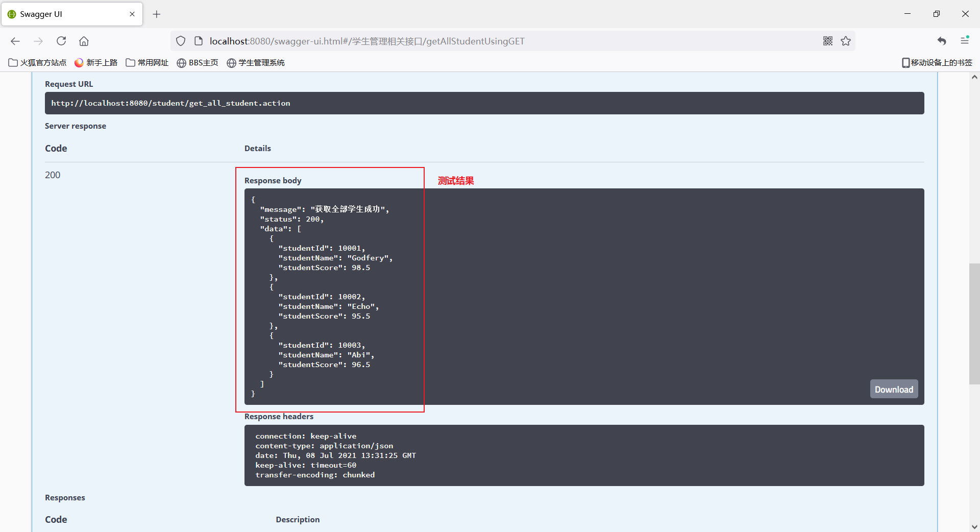This screenshot has height=532, width=980.
Task: Click the "studentName": "Echo" line
Action: [329, 307]
